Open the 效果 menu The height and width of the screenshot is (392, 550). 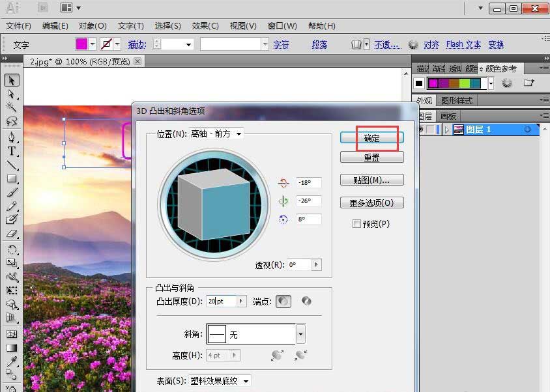(x=204, y=26)
